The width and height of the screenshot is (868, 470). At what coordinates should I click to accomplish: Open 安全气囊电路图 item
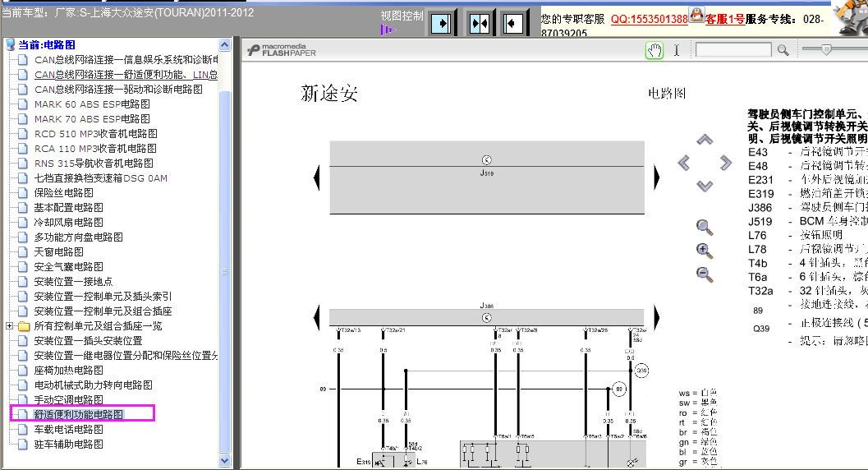tap(69, 267)
